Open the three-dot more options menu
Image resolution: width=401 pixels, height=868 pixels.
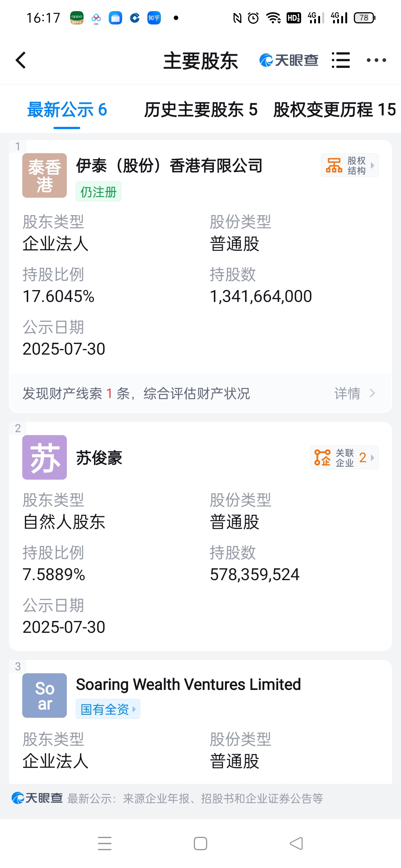[376, 60]
